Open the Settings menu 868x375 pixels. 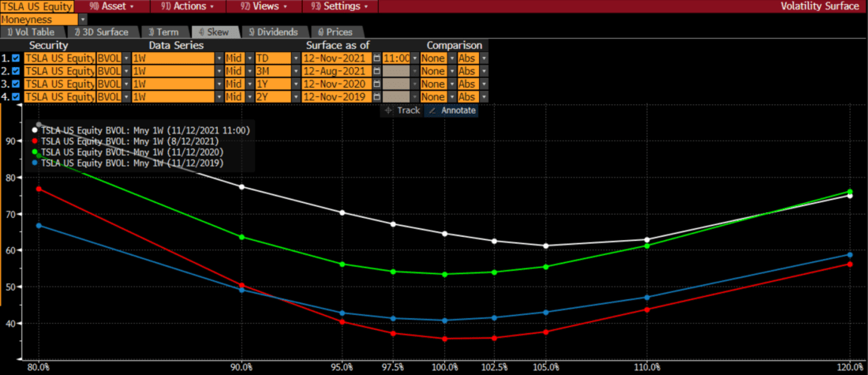(340, 6)
